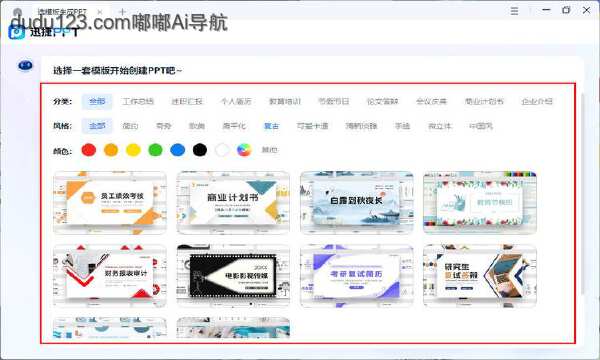The image size is (600, 360).
Task: Filter by 扁平化 style
Action: (234, 126)
